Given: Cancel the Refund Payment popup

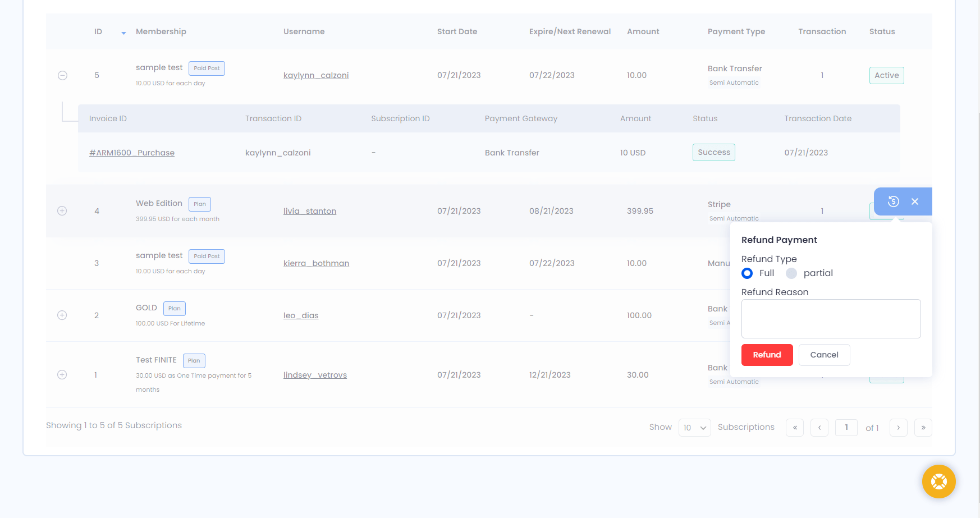Looking at the screenshot, I should (x=824, y=355).
